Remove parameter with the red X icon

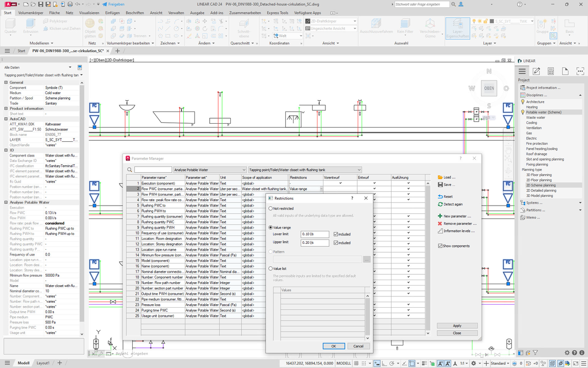click(x=440, y=223)
